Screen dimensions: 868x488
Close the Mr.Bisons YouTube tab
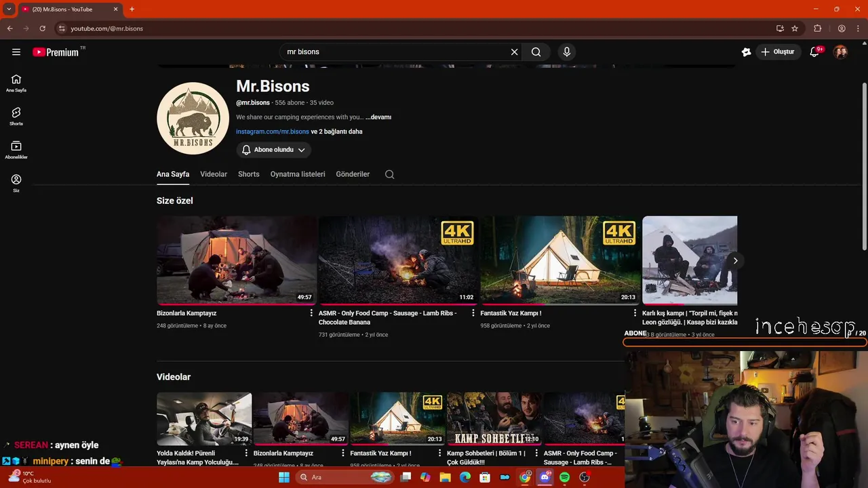[x=115, y=9]
